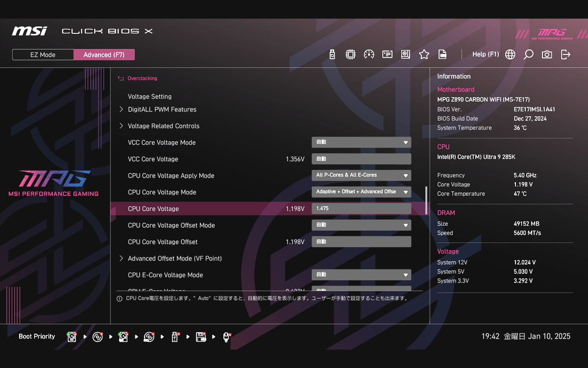Open CPU Core Voltage Offset Mode dropdown
588x368 pixels.
click(362, 225)
